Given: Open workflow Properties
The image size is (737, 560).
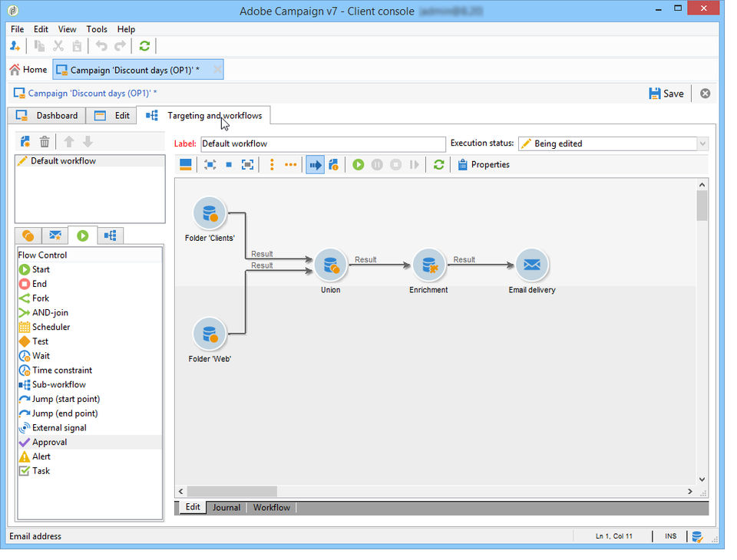Looking at the screenshot, I should click(484, 165).
